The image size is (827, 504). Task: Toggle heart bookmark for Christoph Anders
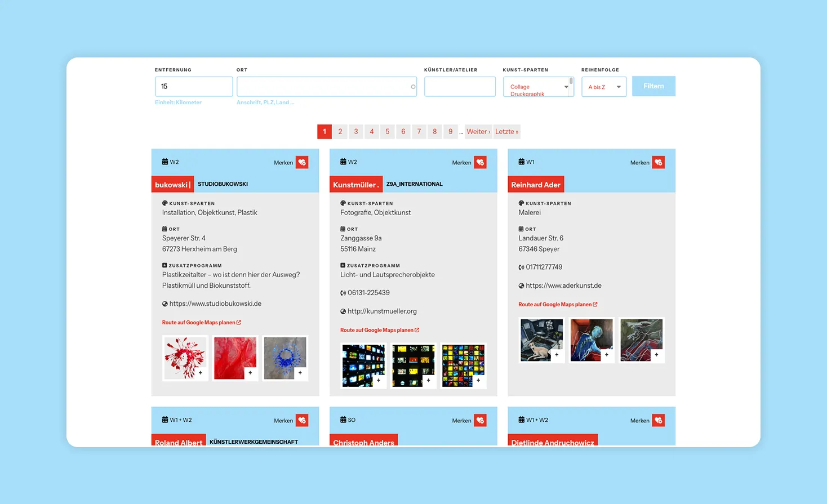click(x=480, y=421)
